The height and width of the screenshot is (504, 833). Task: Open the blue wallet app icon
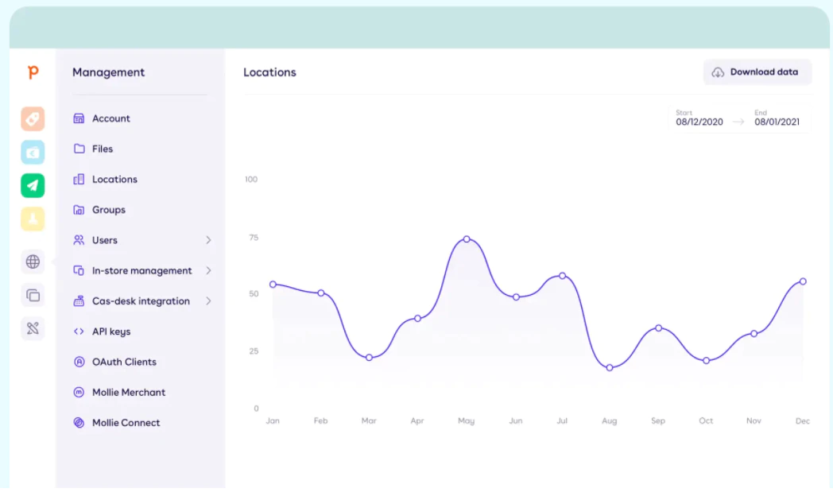coord(33,153)
